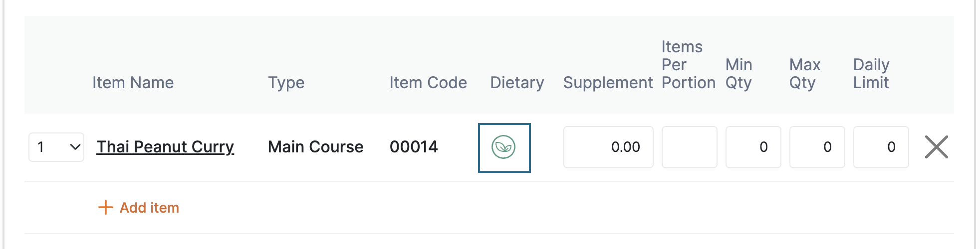980x249 pixels.
Task: Click the item code 00014 cell
Action: click(x=414, y=147)
